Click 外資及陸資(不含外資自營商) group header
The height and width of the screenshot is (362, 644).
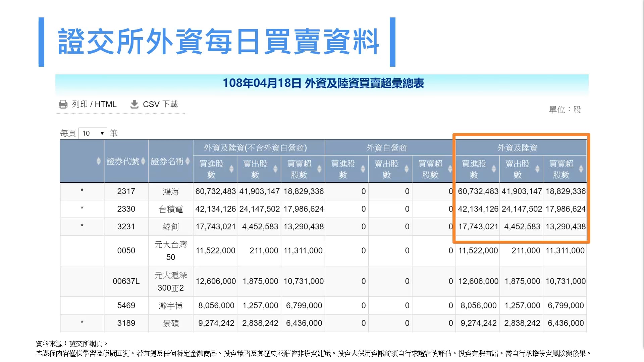[x=255, y=148]
